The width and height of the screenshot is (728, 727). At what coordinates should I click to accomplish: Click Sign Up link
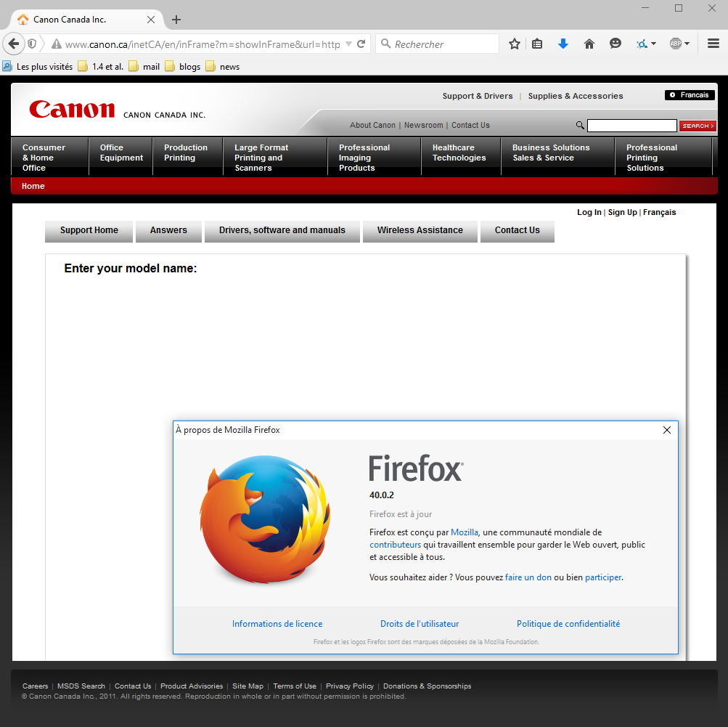(622, 212)
